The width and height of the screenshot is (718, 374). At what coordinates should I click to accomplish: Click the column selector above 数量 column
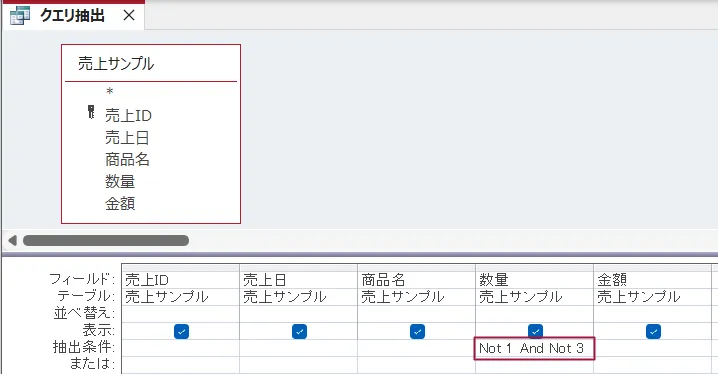pos(535,268)
